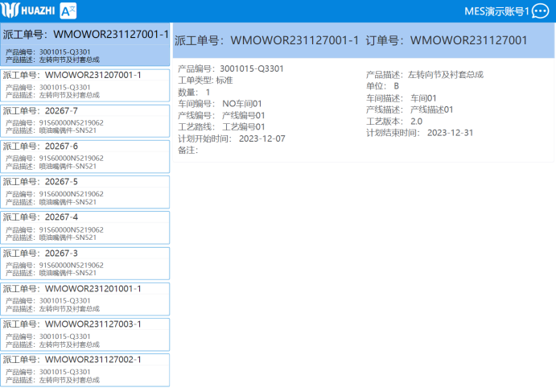
Task: Select dispatch order WMOWOR231201001-1
Action: (x=85, y=298)
